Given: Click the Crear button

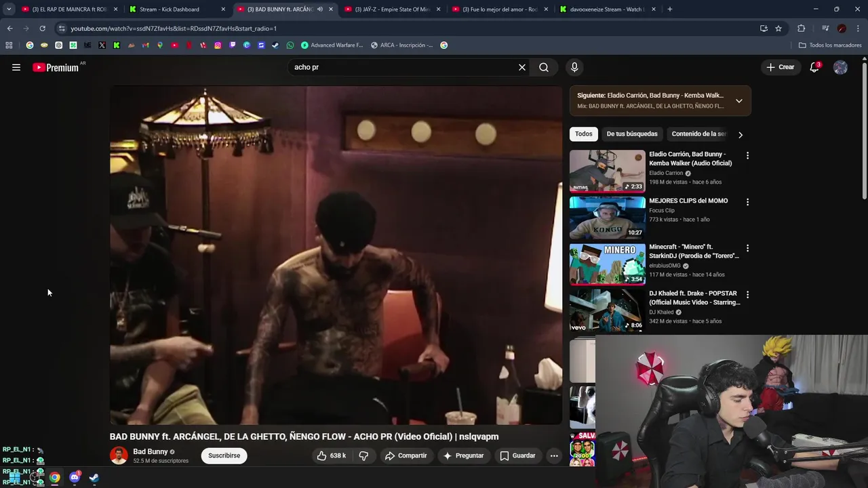Looking at the screenshot, I should coord(780,67).
